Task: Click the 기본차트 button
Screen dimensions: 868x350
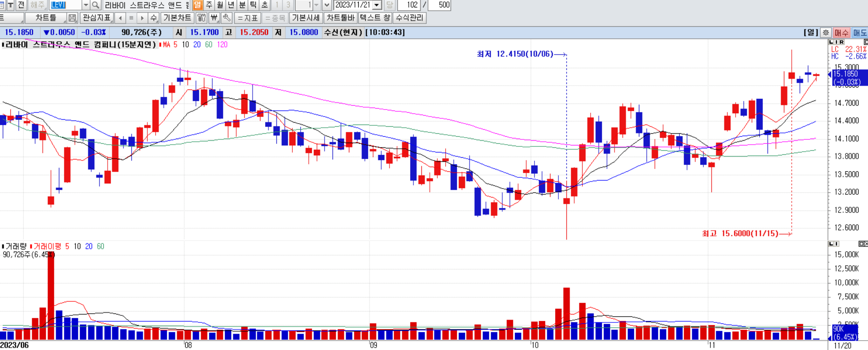Action: coord(177,18)
